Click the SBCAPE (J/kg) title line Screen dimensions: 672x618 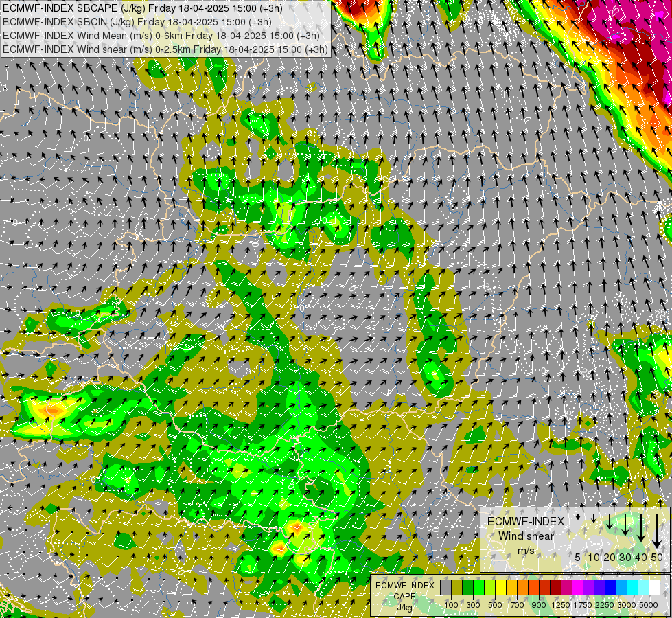143,8
